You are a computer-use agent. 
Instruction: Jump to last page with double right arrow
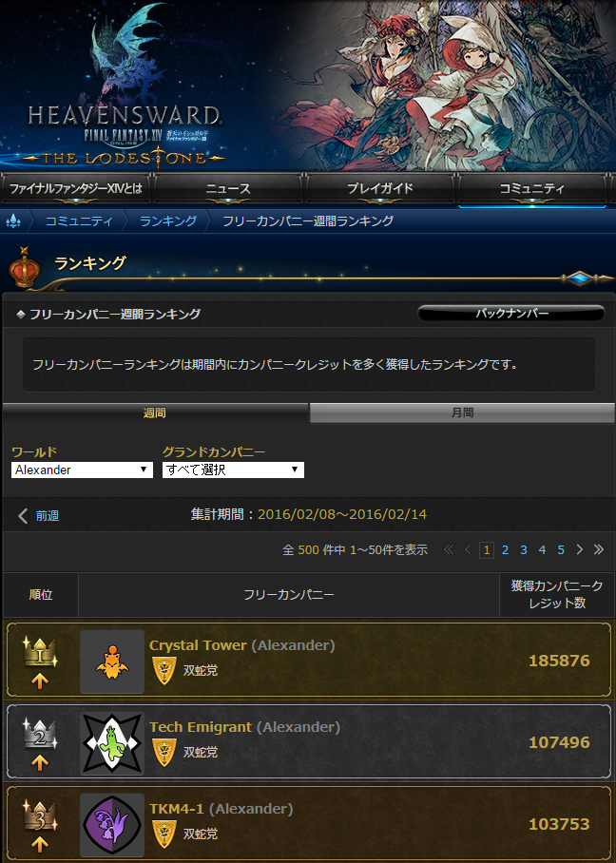[598, 549]
